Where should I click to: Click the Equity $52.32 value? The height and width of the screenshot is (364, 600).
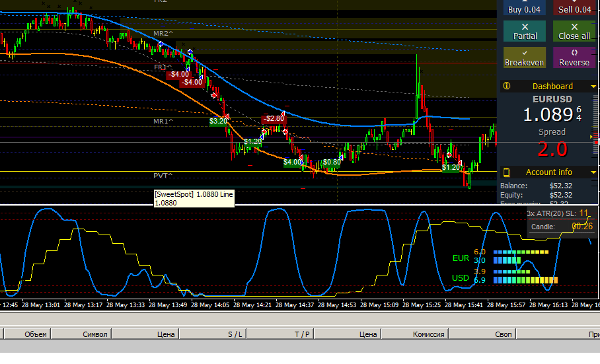(x=561, y=195)
